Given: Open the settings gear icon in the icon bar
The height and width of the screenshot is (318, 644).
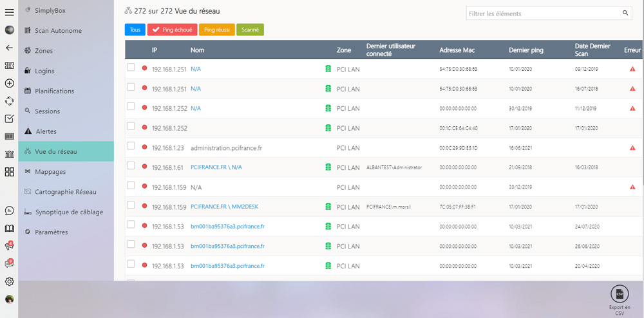Looking at the screenshot, I should click(9, 281).
